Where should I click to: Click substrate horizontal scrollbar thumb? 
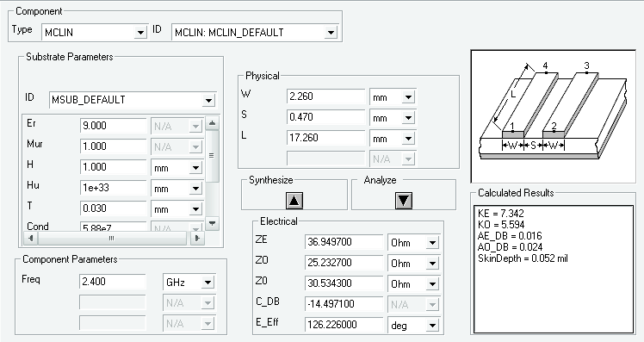[x=112, y=238]
